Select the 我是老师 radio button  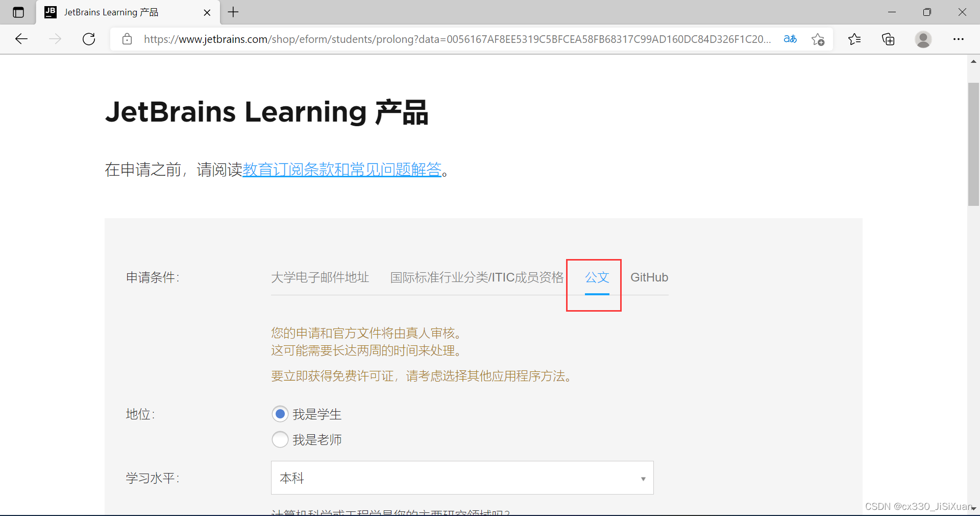pyautogui.click(x=280, y=439)
